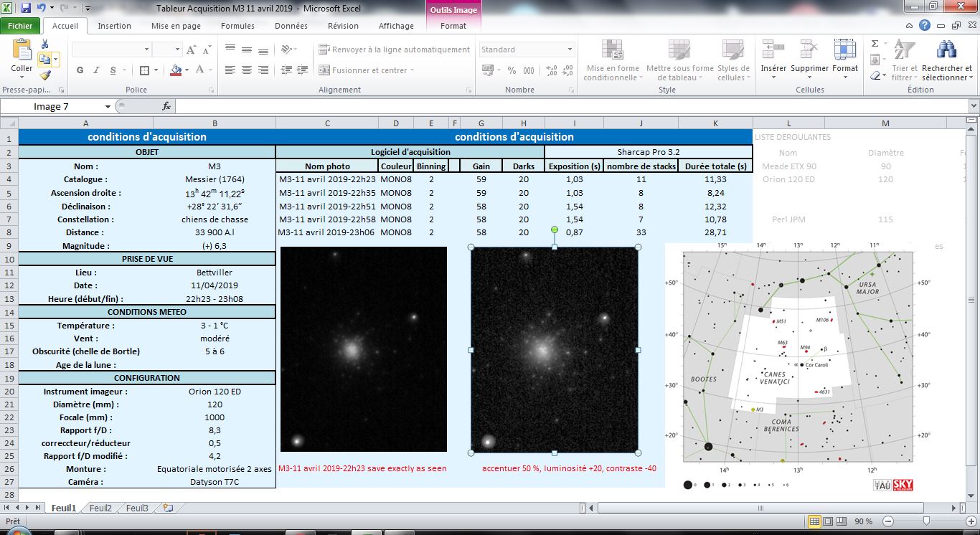Click the AutoSum sigma icon
Image resolution: width=980 pixels, height=535 pixels.
876,44
